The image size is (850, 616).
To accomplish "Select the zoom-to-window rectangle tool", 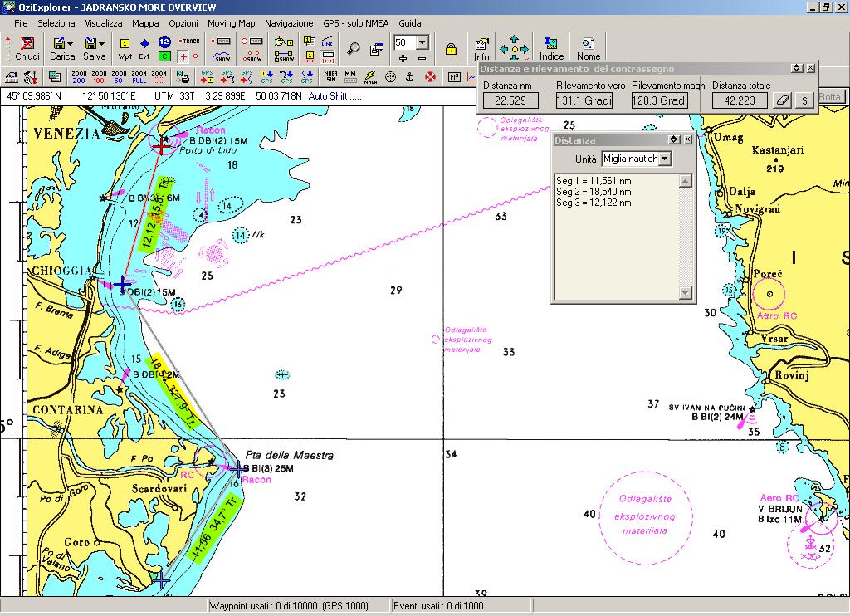I will click(159, 77).
